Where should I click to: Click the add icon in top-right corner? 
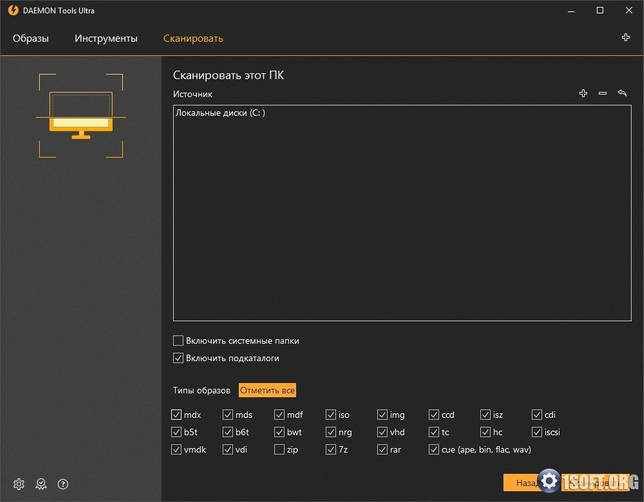pyautogui.click(x=626, y=37)
